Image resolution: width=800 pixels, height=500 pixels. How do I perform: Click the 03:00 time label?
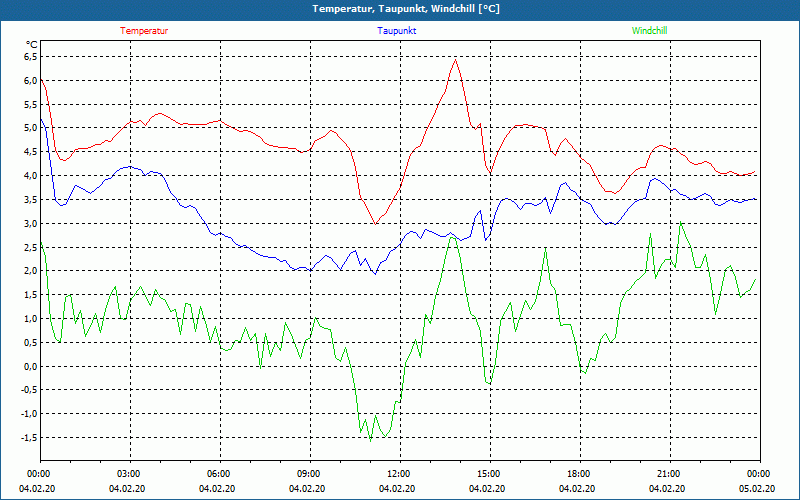click(131, 474)
